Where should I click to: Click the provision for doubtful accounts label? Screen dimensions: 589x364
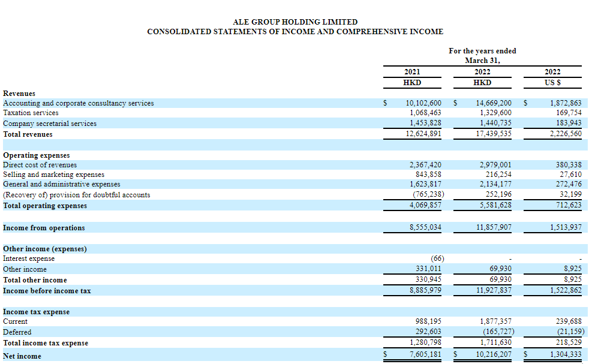[x=77, y=195]
